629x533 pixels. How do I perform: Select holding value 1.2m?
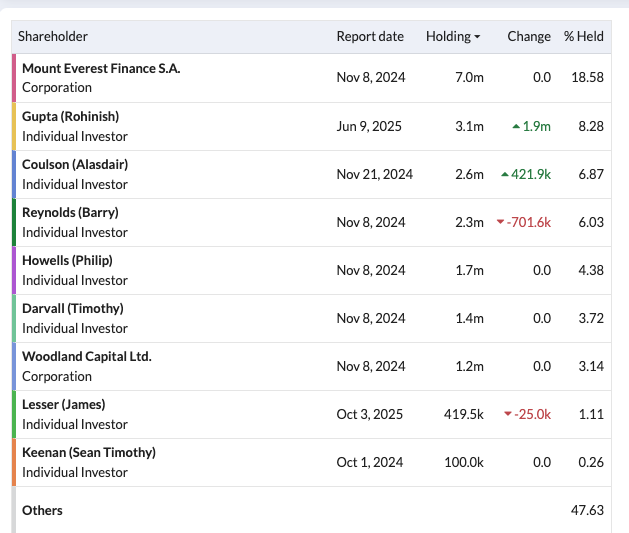(x=469, y=366)
